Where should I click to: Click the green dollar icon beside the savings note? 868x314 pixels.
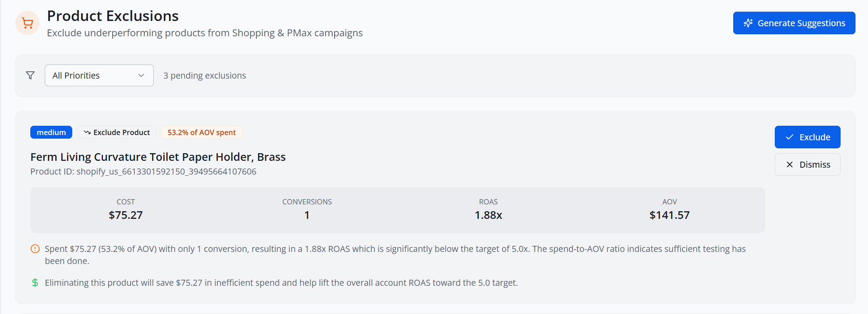(35, 283)
